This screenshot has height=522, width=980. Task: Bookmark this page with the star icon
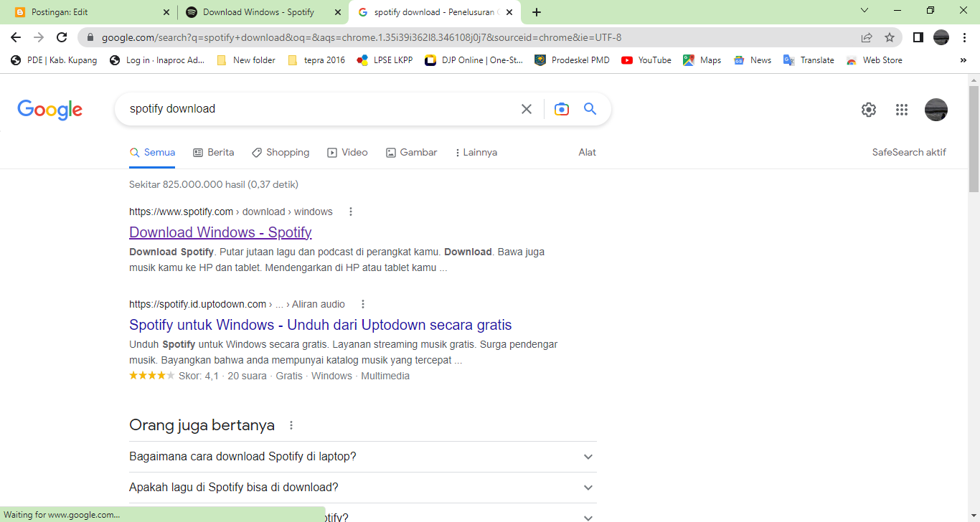tap(890, 37)
